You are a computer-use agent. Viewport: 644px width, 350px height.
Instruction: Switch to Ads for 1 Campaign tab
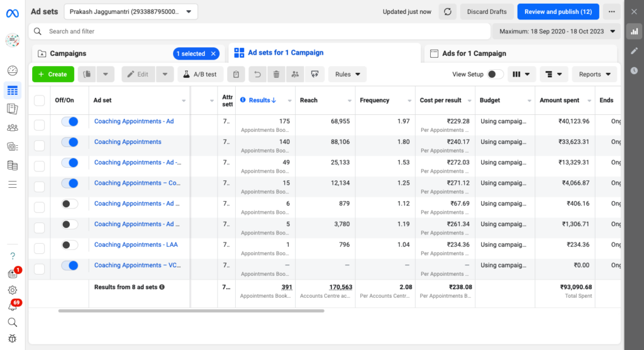pyautogui.click(x=474, y=53)
